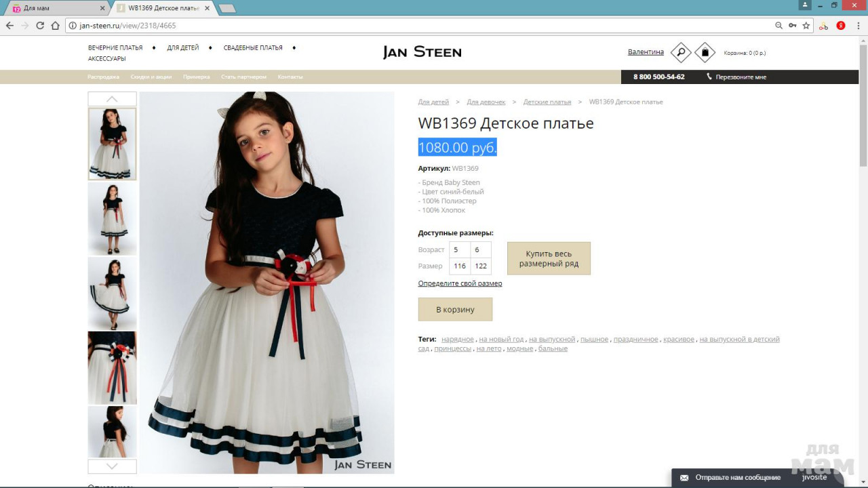Open the Вечерние платья menu
The width and height of the screenshot is (868, 488).
click(x=115, y=48)
